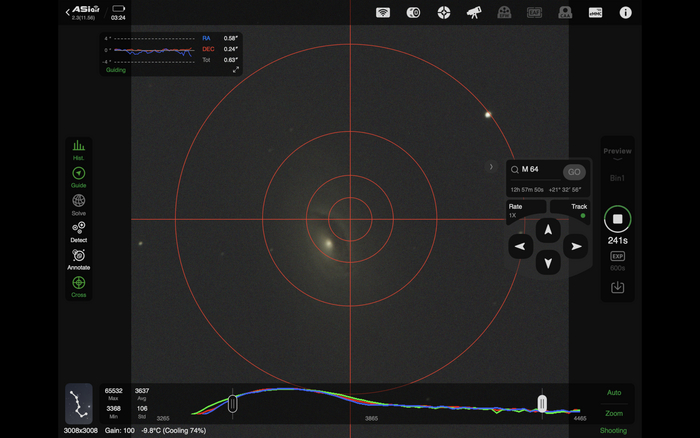Open the Preview mode selector
700x438 pixels.
(617, 152)
